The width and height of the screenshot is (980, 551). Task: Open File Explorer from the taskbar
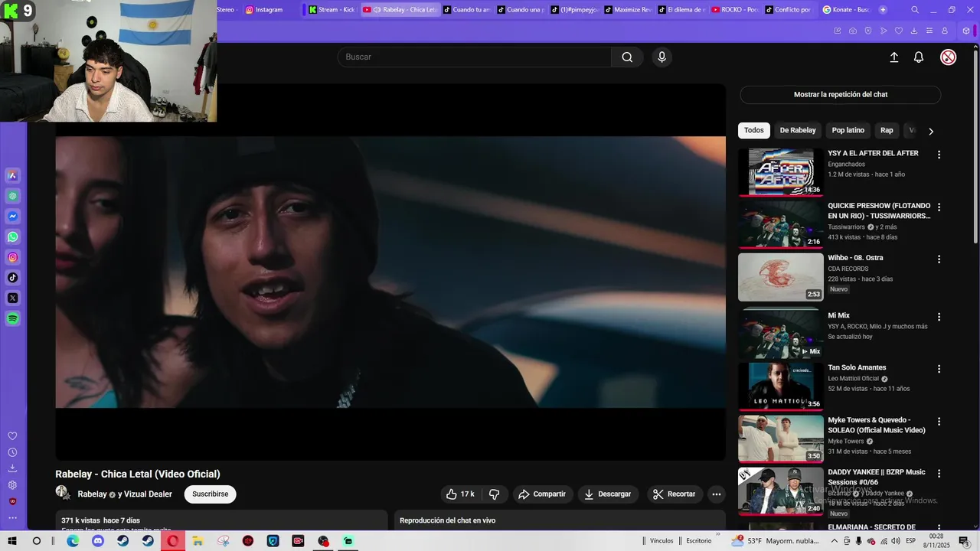click(x=198, y=541)
